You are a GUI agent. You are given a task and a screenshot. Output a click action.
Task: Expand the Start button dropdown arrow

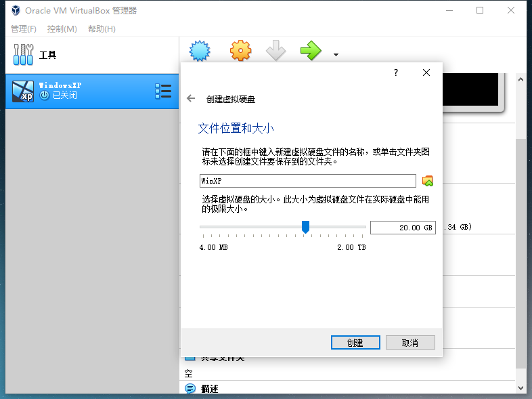(x=336, y=55)
